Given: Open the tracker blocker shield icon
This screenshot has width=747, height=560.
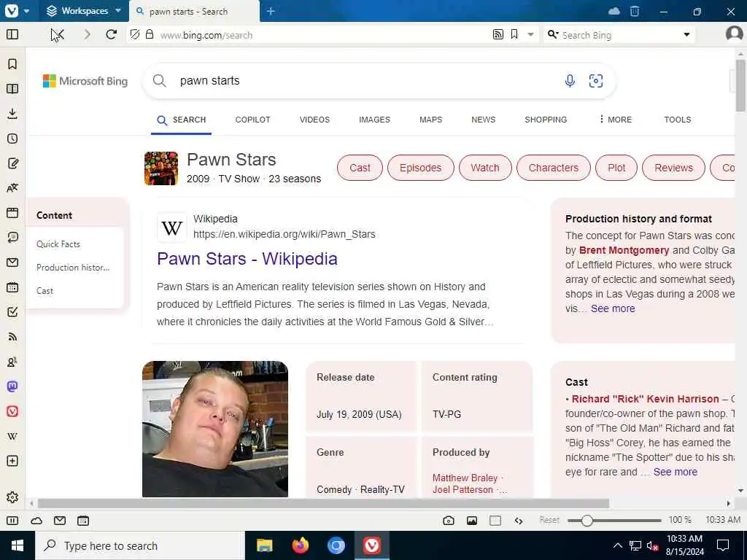Looking at the screenshot, I should 135,34.
